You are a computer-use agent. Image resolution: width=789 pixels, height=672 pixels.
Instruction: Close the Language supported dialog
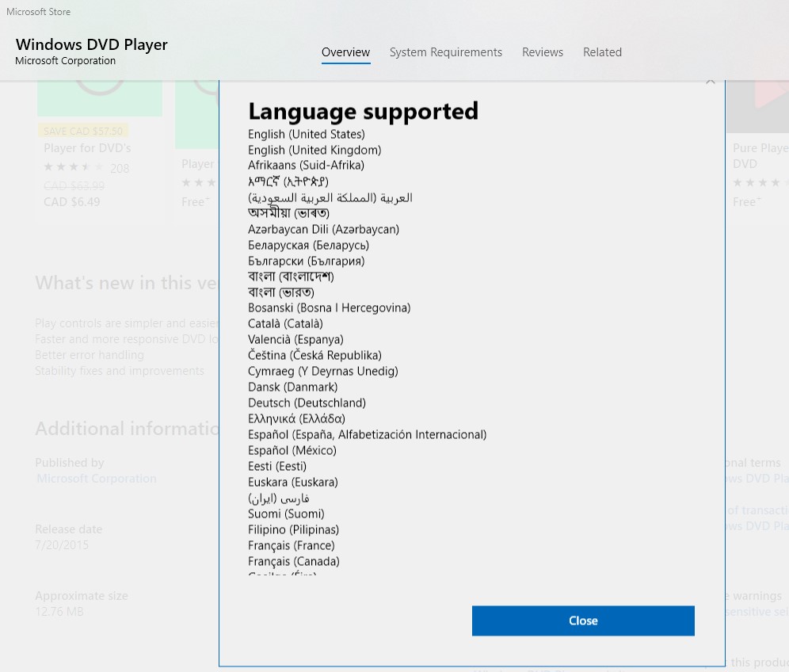[583, 620]
